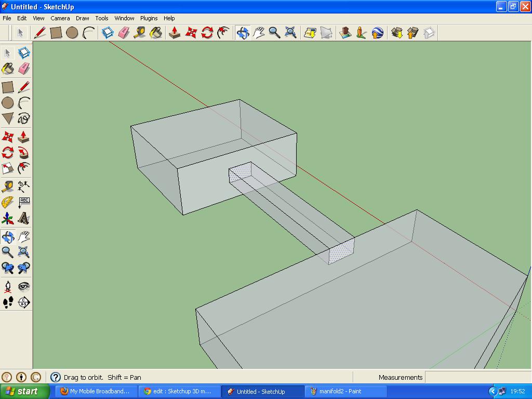Open the View menu
This screenshot has width=532, height=399.
[x=38, y=18]
